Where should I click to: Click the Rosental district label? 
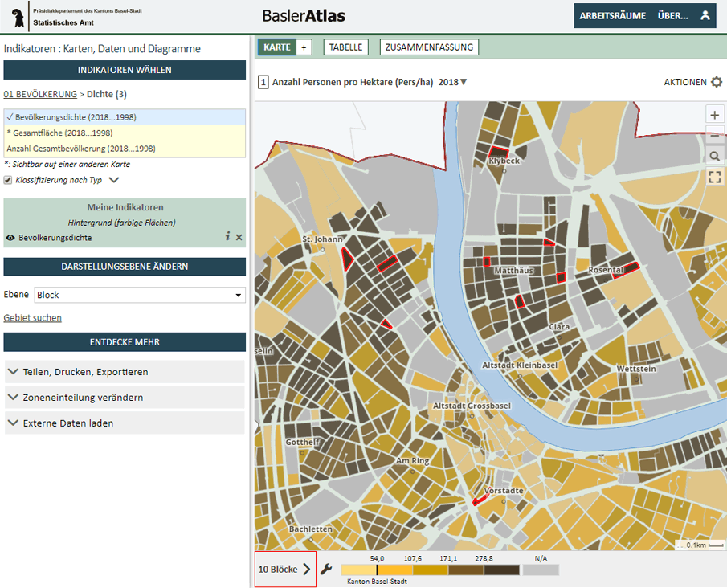(606, 269)
